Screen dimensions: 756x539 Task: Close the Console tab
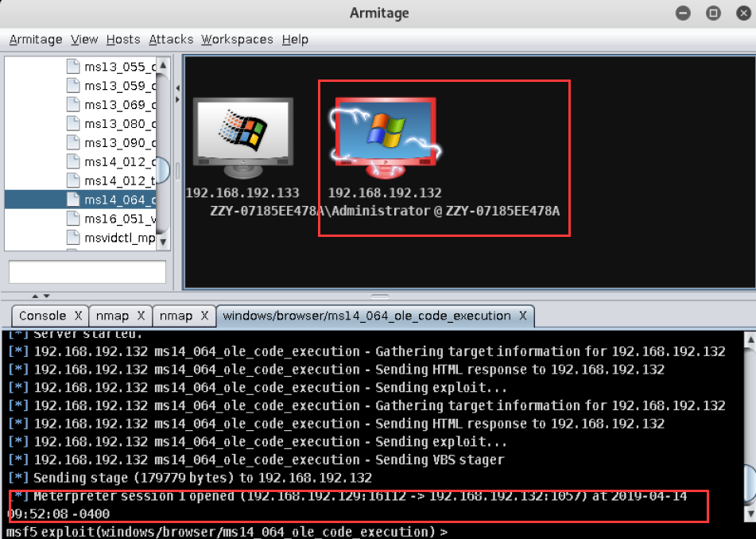78,316
